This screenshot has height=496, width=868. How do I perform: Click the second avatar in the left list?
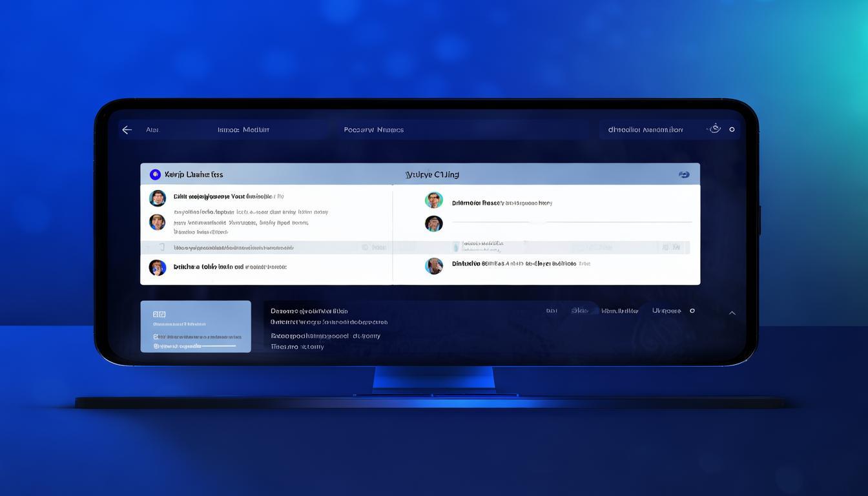point(158,223)
